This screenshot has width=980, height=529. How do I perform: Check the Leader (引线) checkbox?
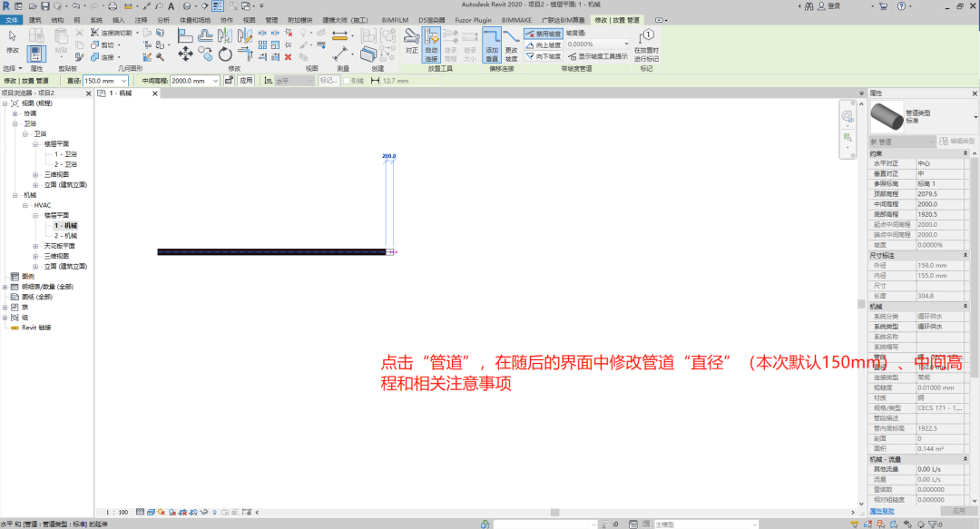pos(347,81)
